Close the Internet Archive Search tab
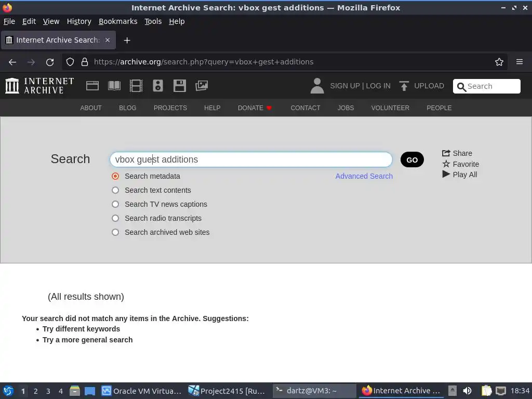Screen dimensions: 532x399 [x=108, y=40]
